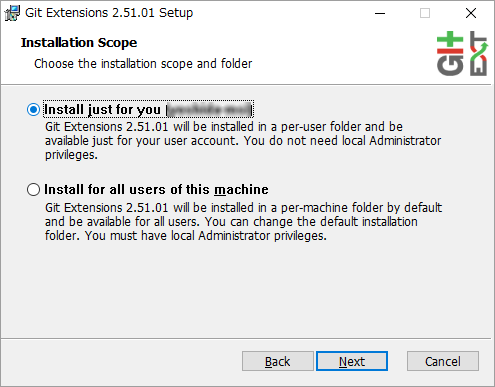Close the Git Extensions Setup dialog
This screenshot has width=495, height=387.
point(471,13)
